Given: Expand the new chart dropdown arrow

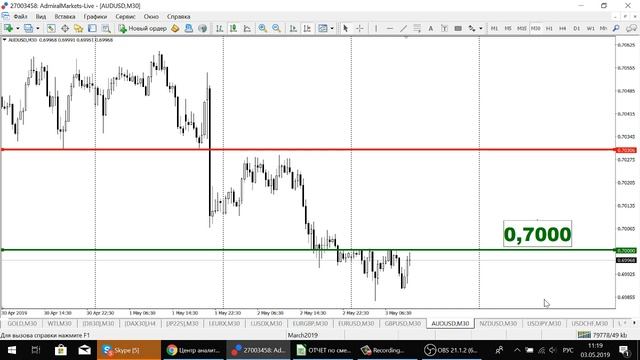Looking at the screenshot, I should tap(18, 29).
